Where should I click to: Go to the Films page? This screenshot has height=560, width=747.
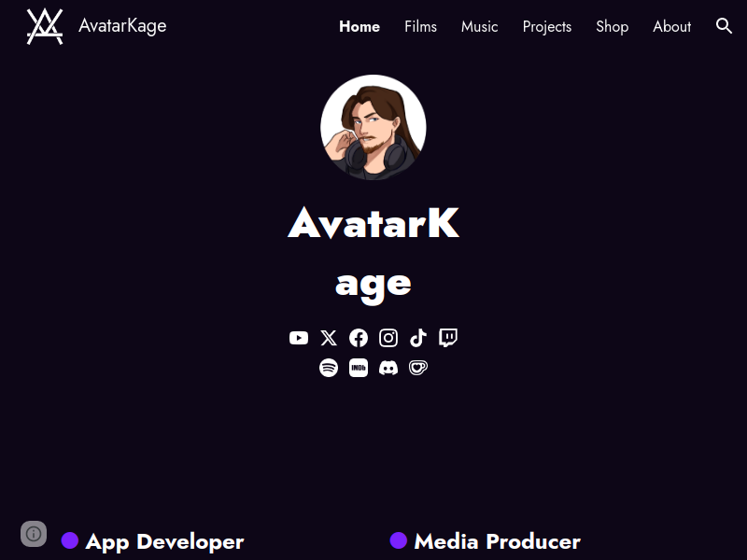click(x=421, y=27)
